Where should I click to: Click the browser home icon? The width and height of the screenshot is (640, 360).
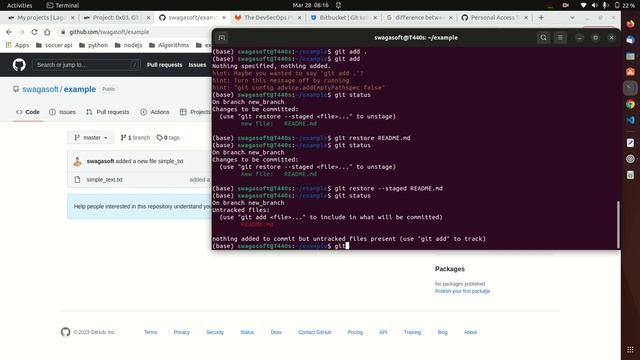47,32
